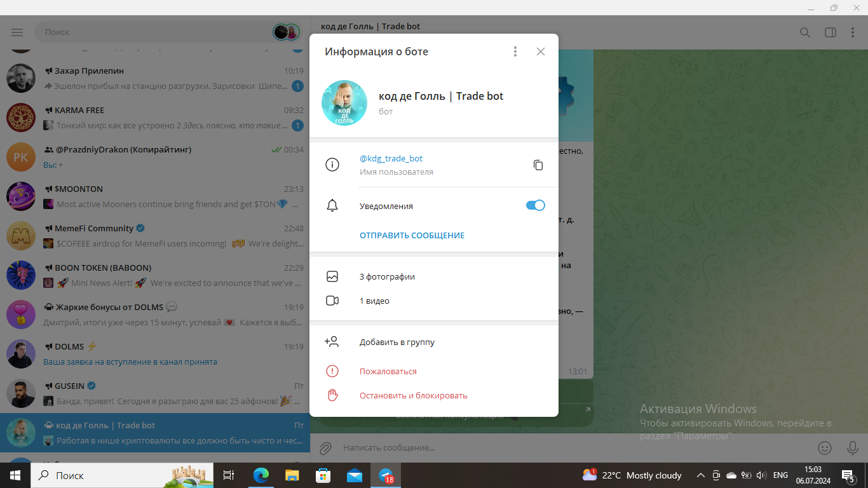Click Захар Прилепин avatar

tap(21, 78)
